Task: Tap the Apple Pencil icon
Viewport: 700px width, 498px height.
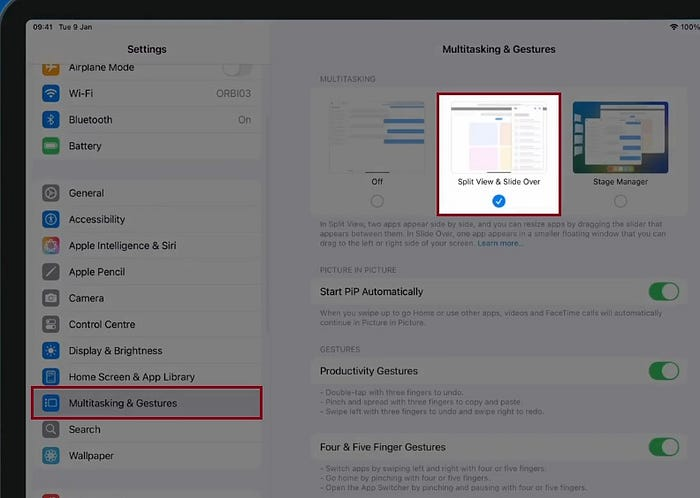Action: click(x=51, y=272)
